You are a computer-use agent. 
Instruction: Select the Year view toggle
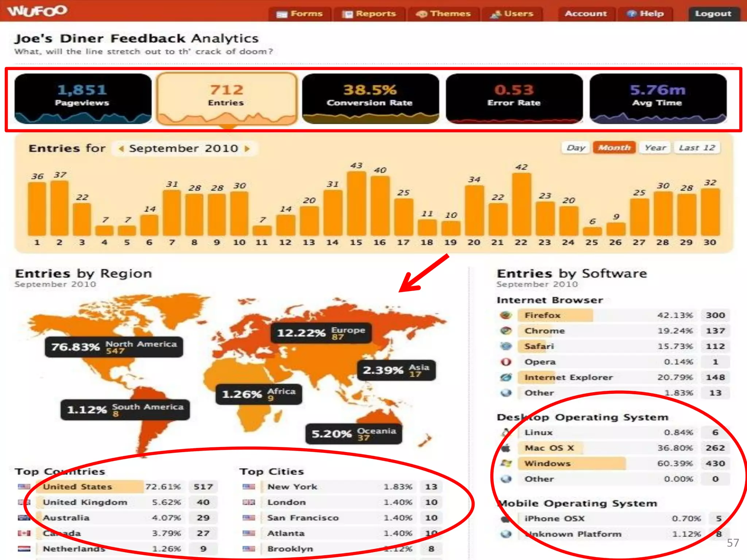click(x=655, y=148)
